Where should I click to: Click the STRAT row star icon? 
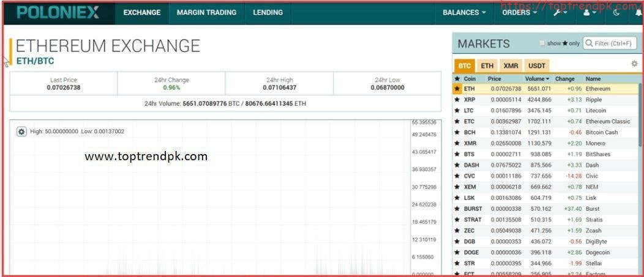click(x=457, y=220)
